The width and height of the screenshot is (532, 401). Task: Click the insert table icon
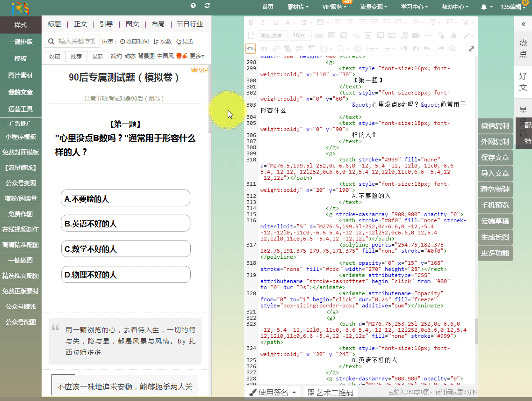coord(331,36)
